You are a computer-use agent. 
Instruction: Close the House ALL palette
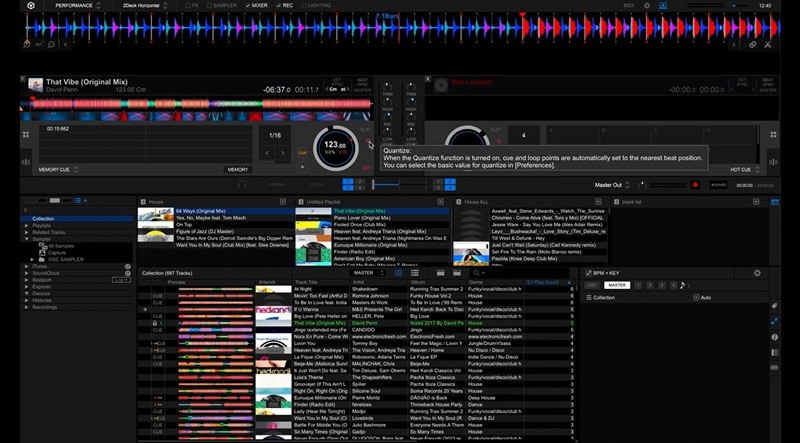click(x=598, y=202)
